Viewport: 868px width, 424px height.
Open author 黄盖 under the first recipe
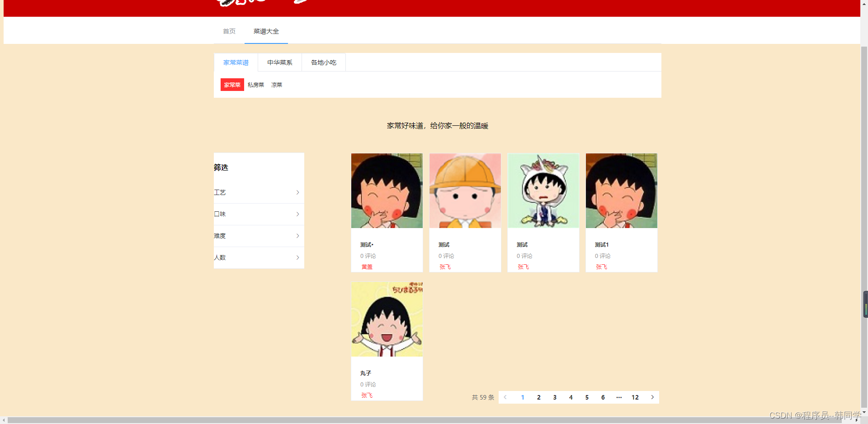[x=367, y=267]
